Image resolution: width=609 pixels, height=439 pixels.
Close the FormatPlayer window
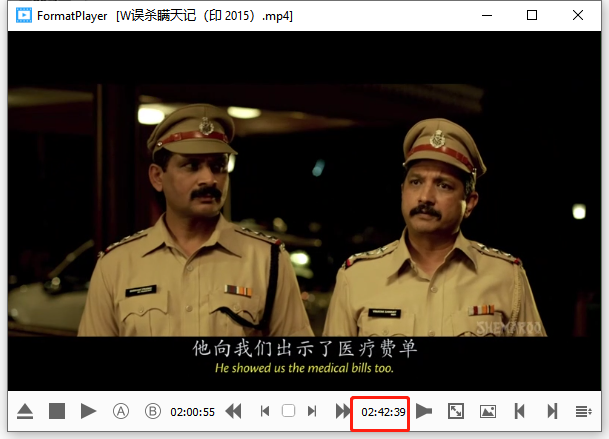coord(578,16)
